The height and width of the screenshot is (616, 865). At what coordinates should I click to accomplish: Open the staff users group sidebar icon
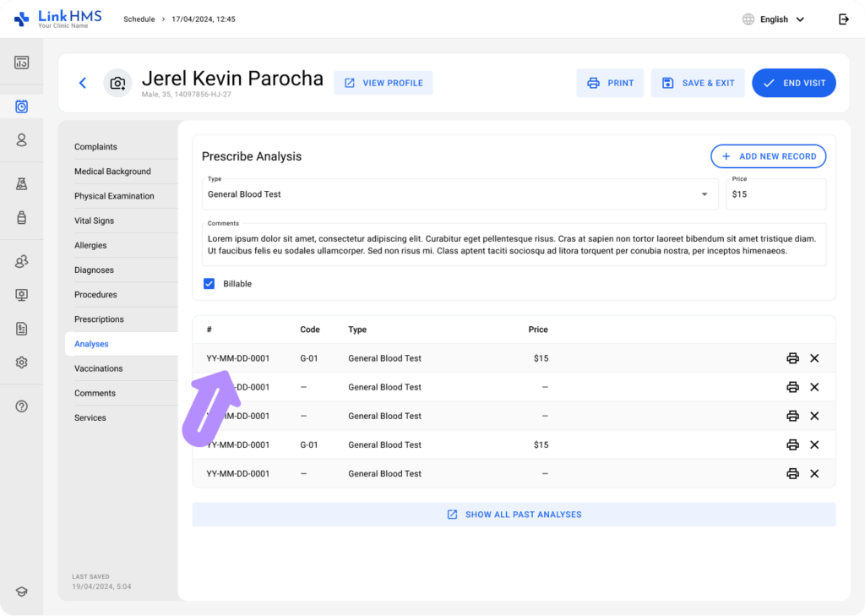tap(21, 261)
